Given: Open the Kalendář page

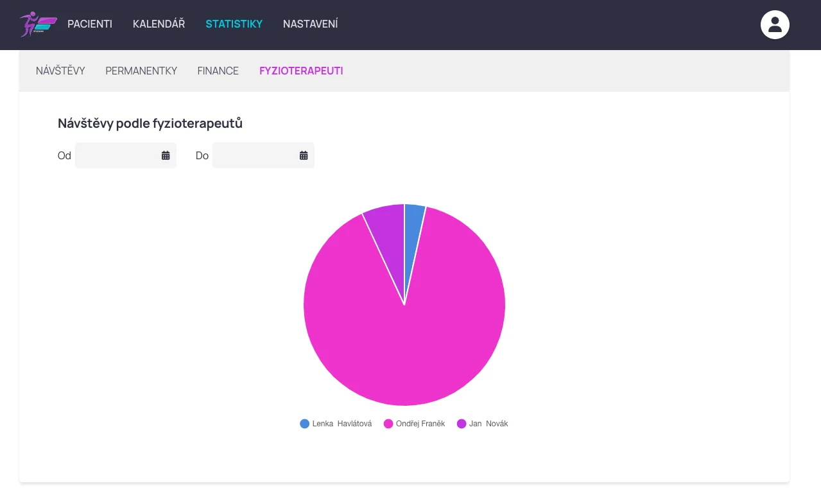Looking at the screenshot, I should 159,24.
